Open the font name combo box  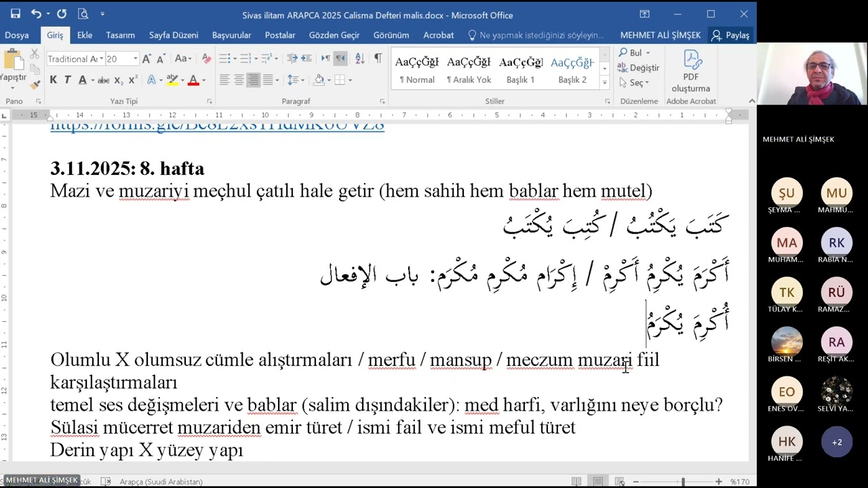[x=75, y=59]
